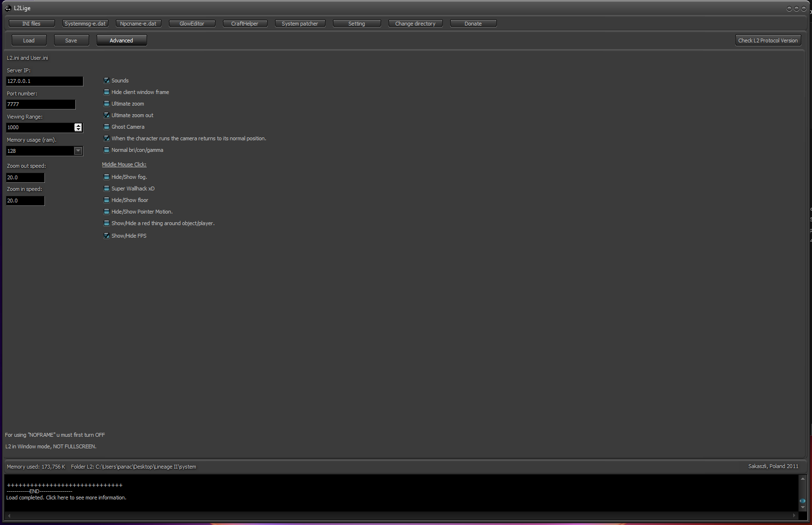Click the Server IP input field

point(44,81)
